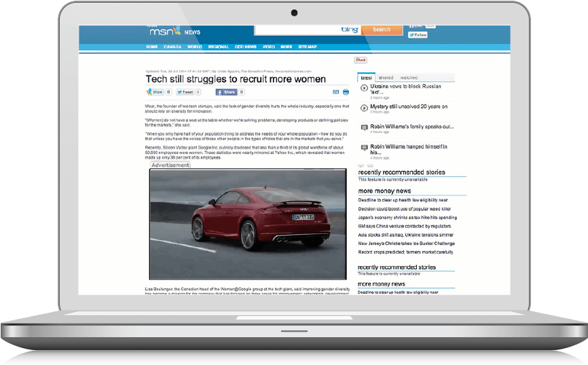
Task: Open the VIDEO menu item
Action: [268, 47]
